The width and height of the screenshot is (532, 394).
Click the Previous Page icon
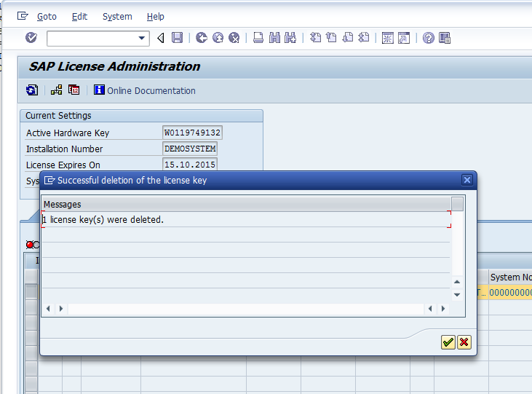(331, 37)
